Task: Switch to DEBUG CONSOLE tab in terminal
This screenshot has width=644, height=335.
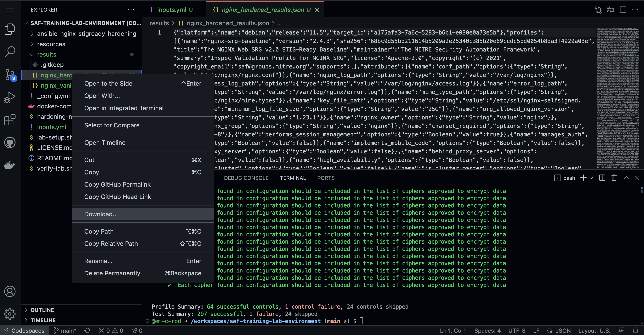Action: coord(246,178)
